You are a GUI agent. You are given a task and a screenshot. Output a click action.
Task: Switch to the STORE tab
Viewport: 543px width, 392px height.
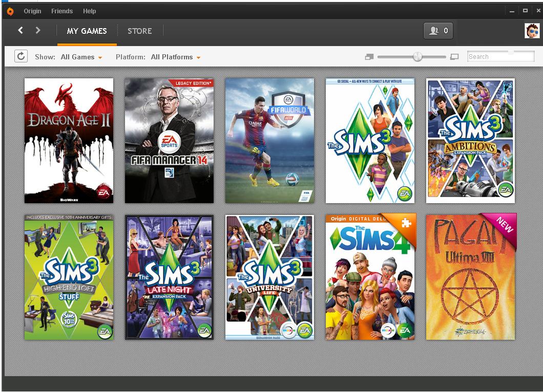[x=139, y=31]
